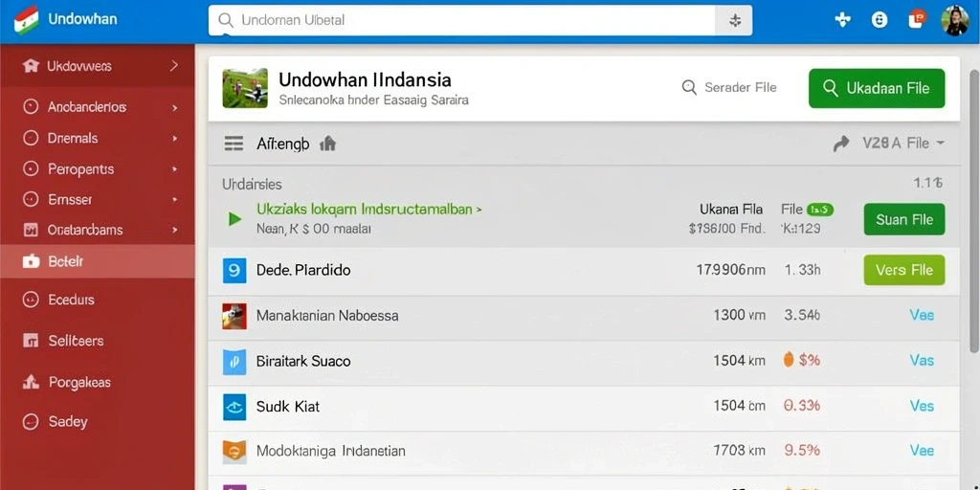This screenshot has height=490, width=980.
Task: Click the Modoktaniga Indanetian orange icon
Action: point(234,452)
